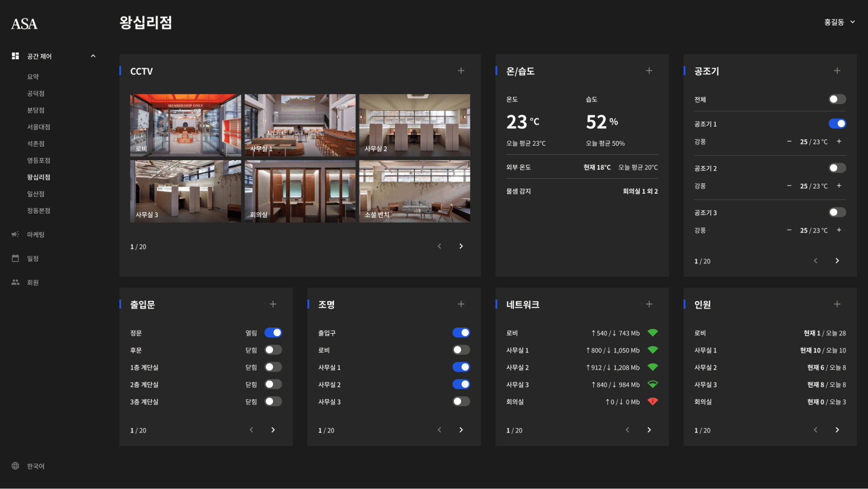Select 석촌점 branch in sidebar

(x=36, y=144)
